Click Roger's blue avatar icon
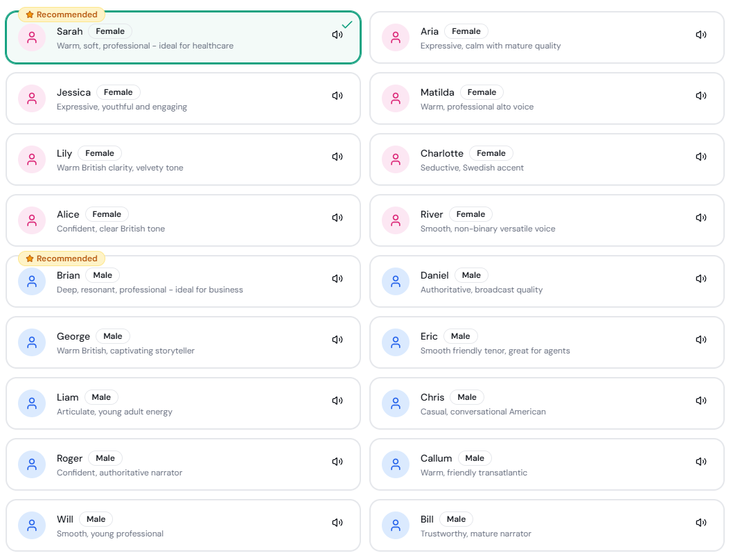The width and height of the screenshot is (731, 560). click(x=32, y=464)
